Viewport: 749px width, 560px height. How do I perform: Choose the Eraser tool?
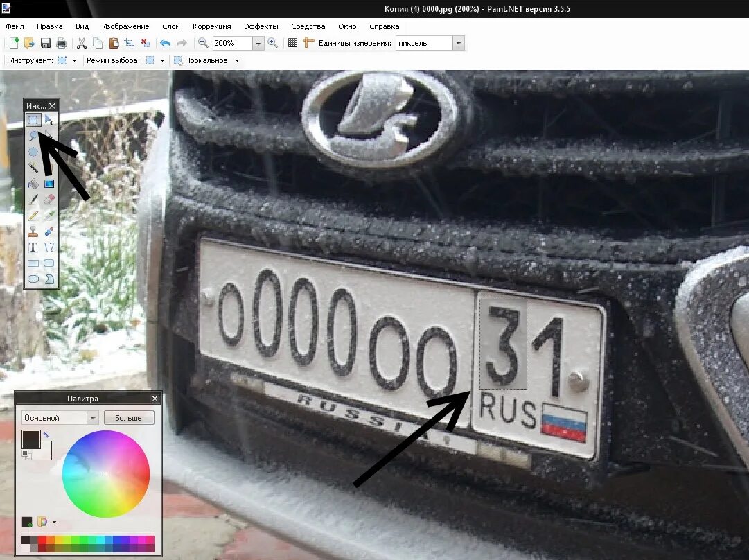click(x=49, y=199)
